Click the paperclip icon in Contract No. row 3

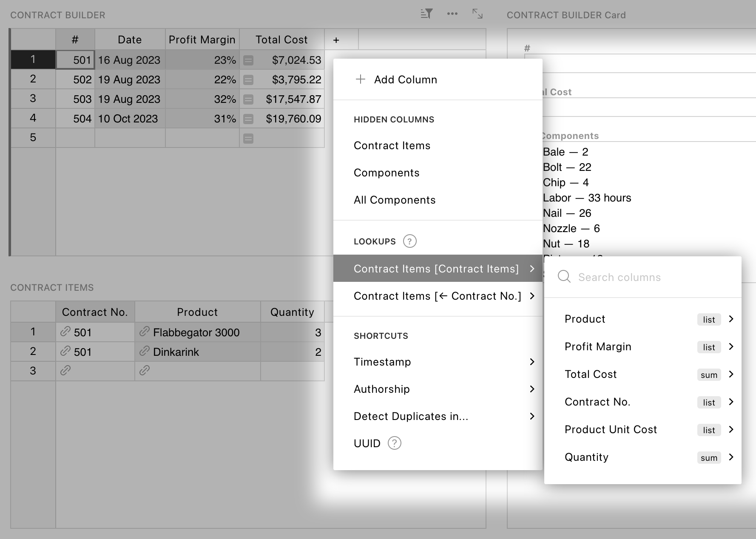pos(66,370)
